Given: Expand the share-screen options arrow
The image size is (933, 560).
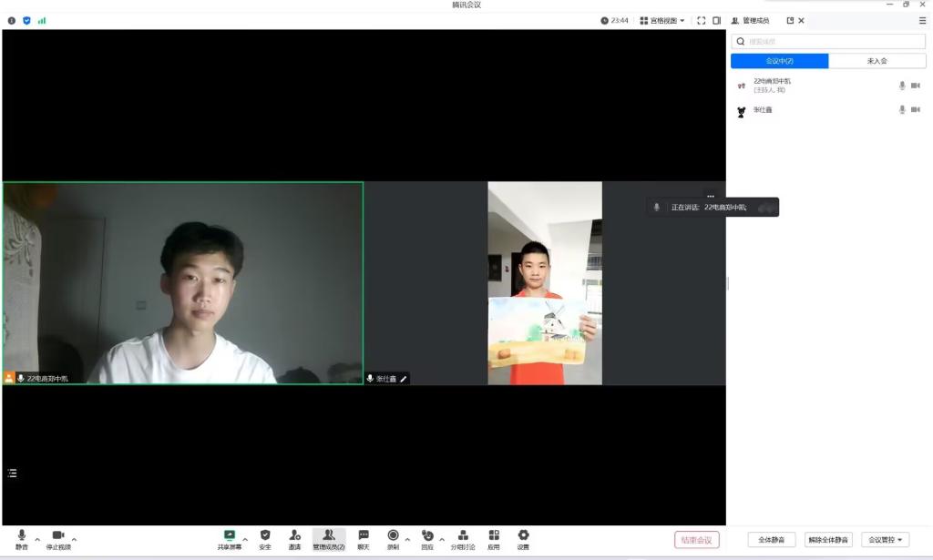Looking at the screenshot, I should (x=245, y=540).
